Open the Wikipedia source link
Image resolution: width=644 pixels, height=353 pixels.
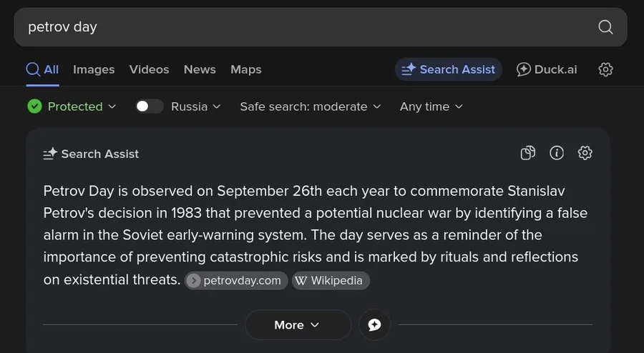pos(331,280)
